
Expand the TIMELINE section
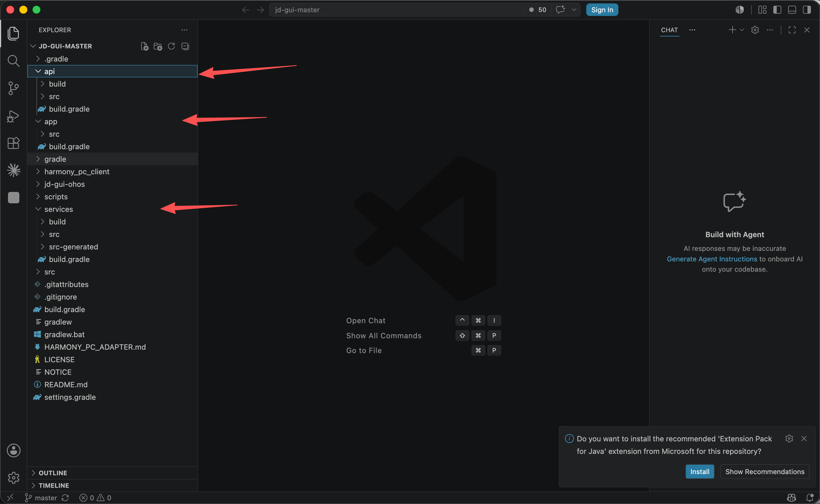pyautogui.click(x=112, y=486)
